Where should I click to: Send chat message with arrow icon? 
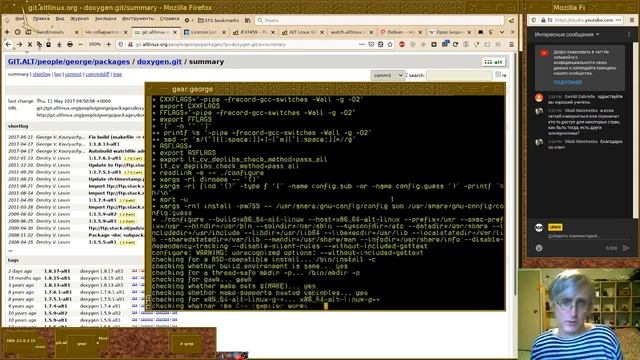pos(626,248)
